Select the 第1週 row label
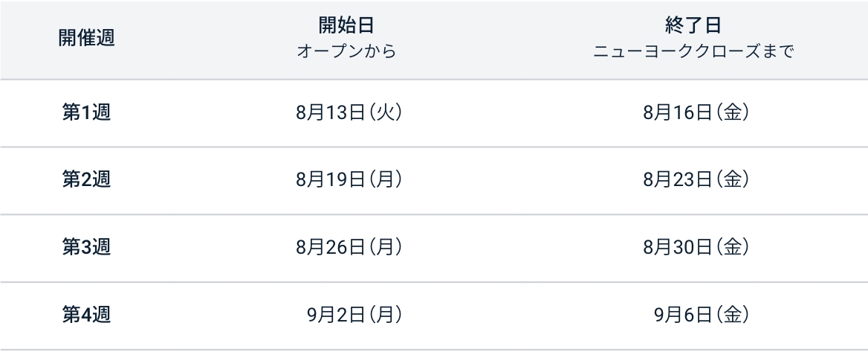The height and width of the screenshot is (352, 868). tap(86, 112)
